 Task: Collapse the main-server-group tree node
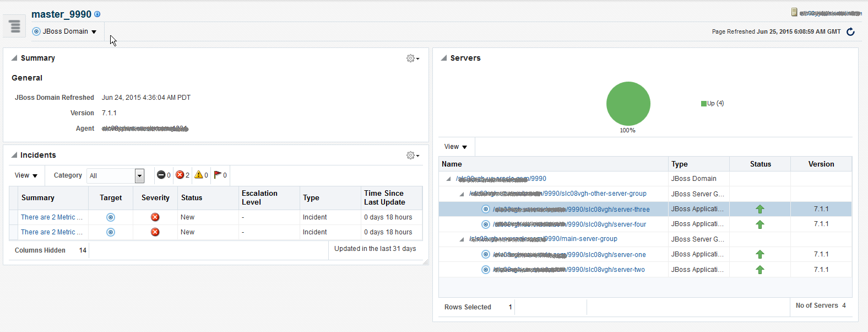point(462,239)
